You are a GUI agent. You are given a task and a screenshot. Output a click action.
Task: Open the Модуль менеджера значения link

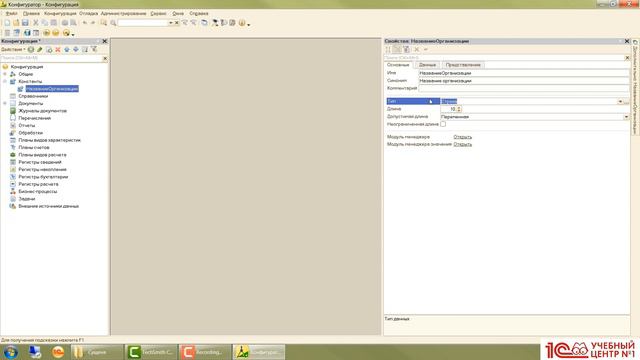(x=462, y=144)
